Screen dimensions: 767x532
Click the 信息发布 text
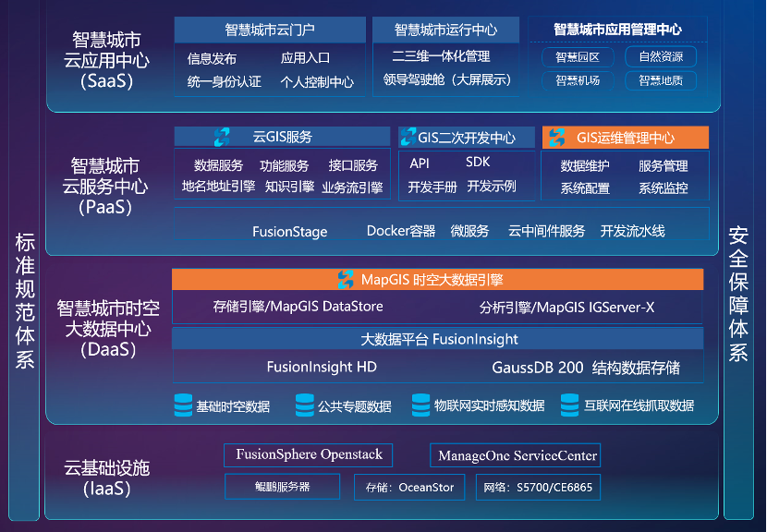coord(212,59)
